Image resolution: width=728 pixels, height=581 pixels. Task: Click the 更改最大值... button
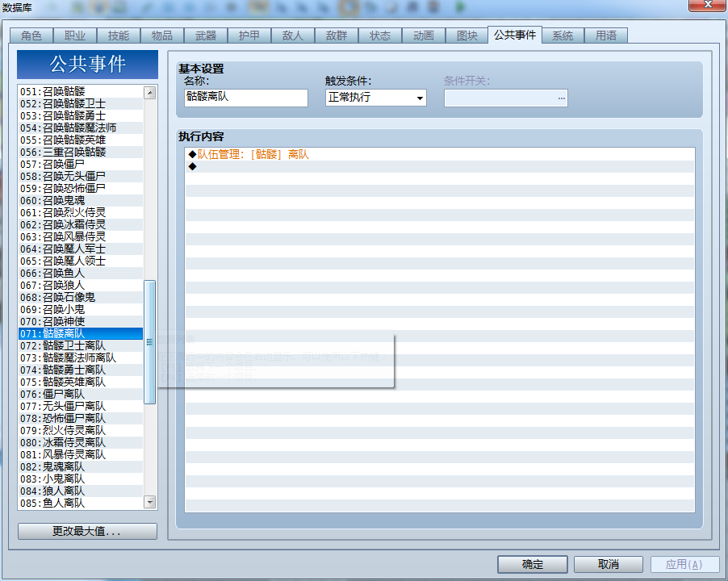(x=87, y=531)
